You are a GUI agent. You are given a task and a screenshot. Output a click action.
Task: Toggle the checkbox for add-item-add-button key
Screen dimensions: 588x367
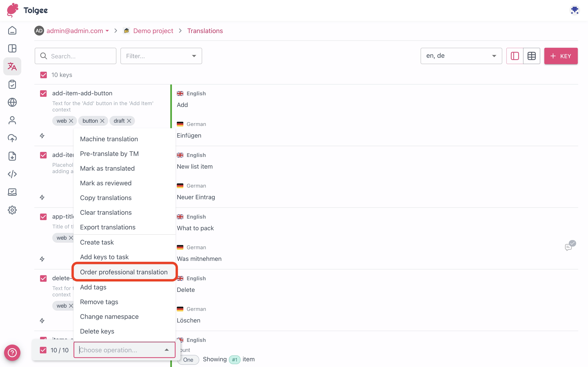[43, 93]
